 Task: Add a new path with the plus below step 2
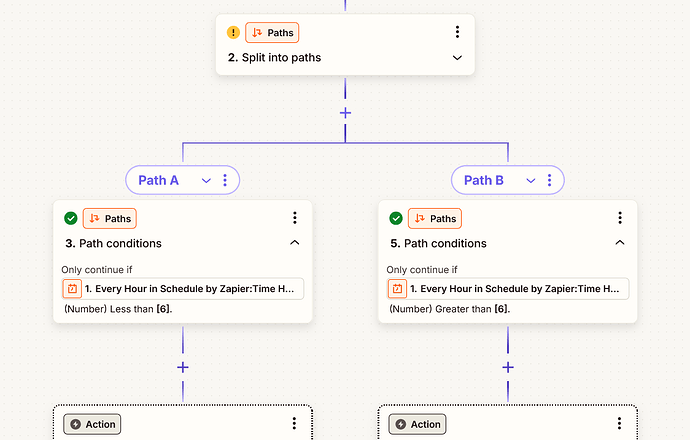pyautogui.click(x=345, y=113)
